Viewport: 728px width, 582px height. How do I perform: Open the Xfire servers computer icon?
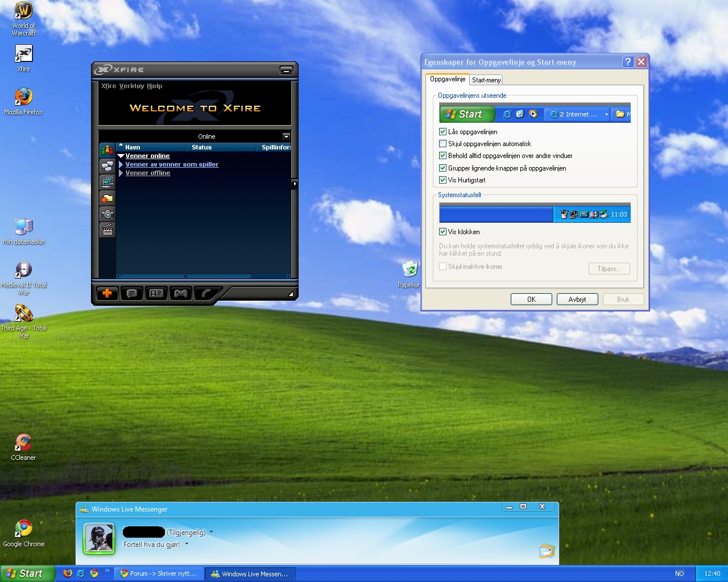point(107,182)
